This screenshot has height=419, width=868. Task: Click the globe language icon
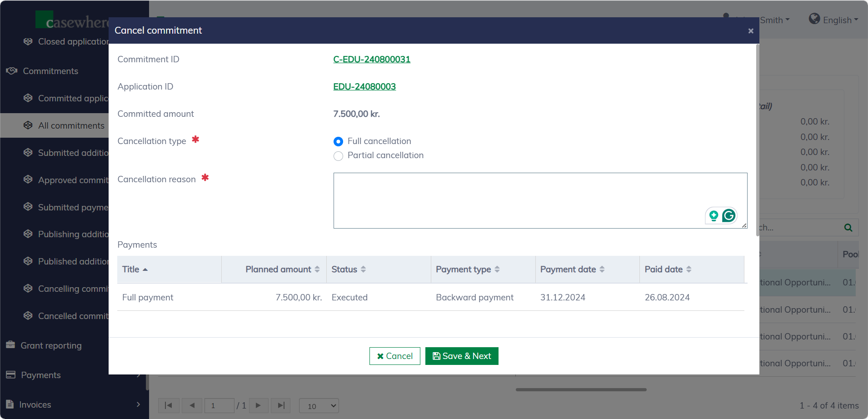click(814, 19)
